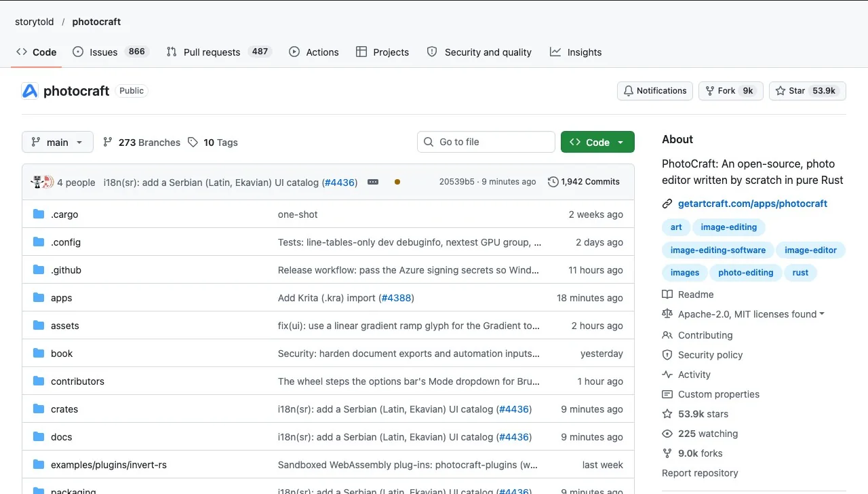Viewport: 868px width, 494px height.
Task: Open the Security and quality tab
Action: coord(479,52)
